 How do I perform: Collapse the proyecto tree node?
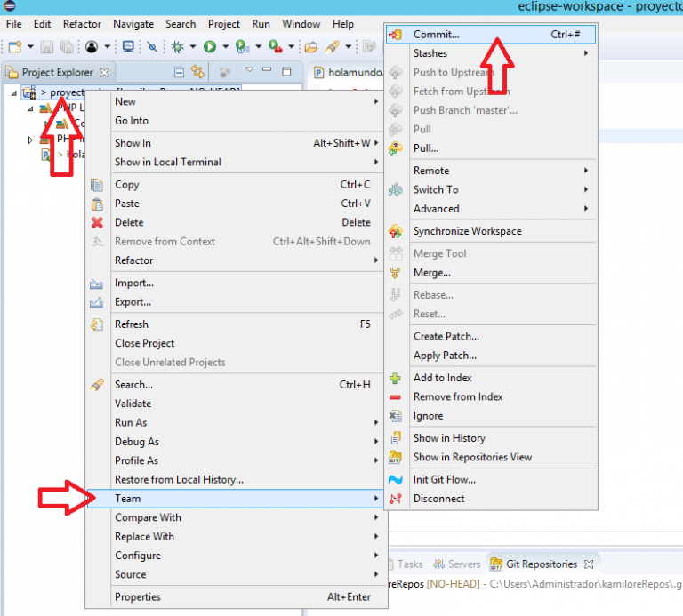pyautogui.click(x=14, y=92)
